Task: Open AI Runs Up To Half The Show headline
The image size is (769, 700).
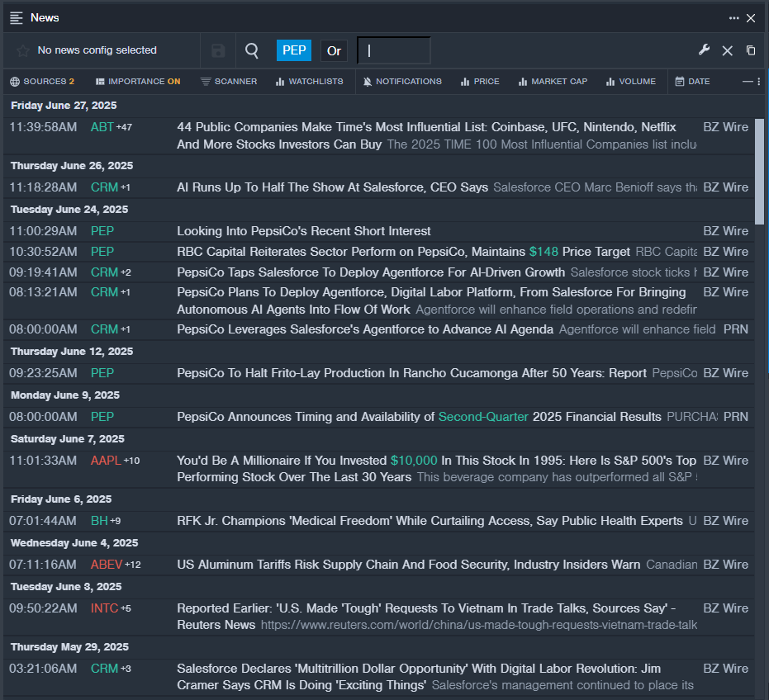Action: pos(333,187)
